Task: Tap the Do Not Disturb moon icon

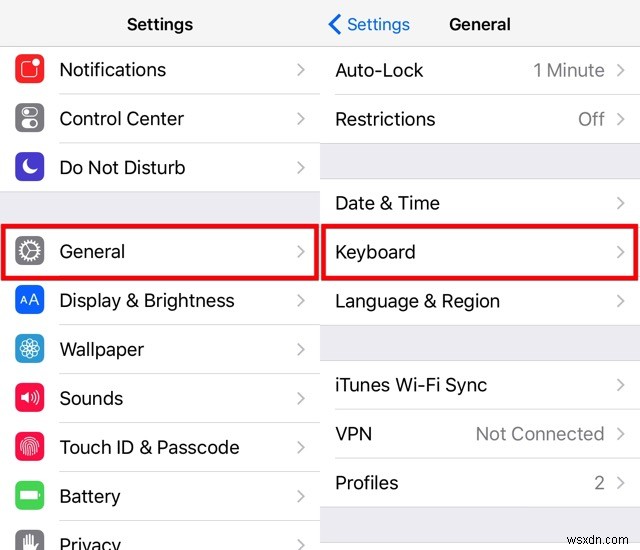Action: coord(30,168)
